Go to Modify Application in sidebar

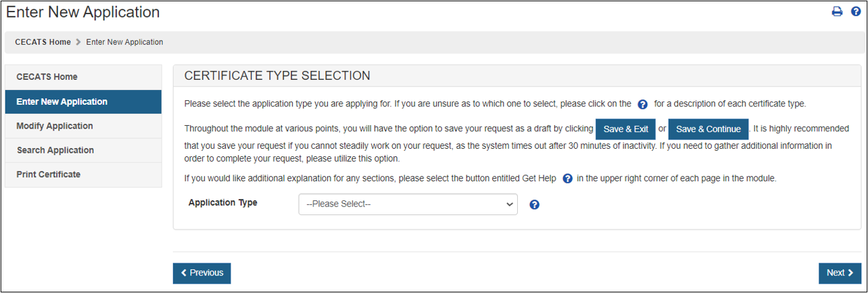(x=54, y=126)
